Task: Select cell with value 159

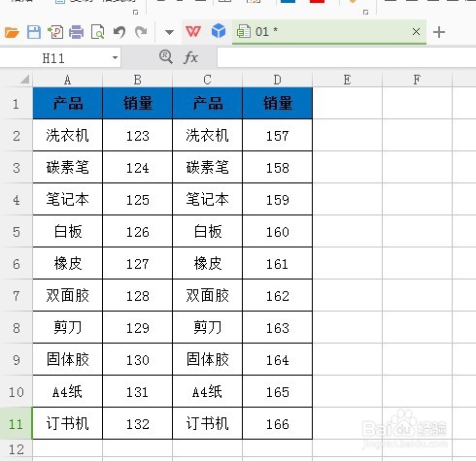Action: (277, 199)
